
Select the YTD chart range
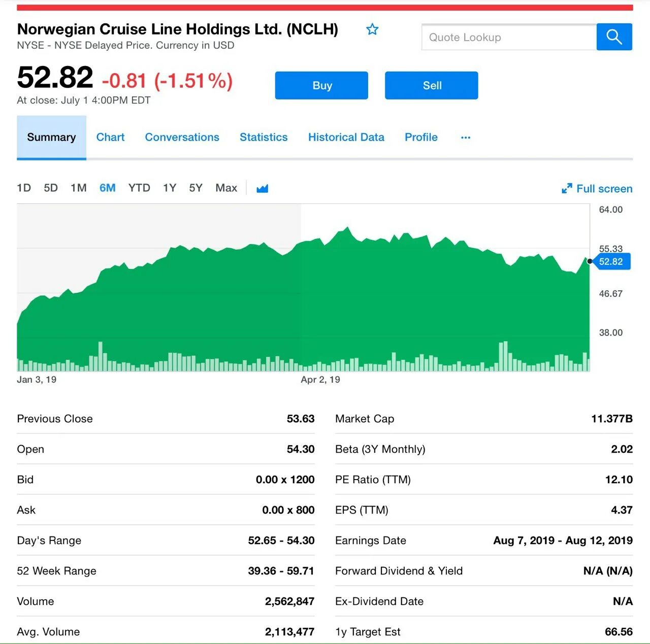139,188
